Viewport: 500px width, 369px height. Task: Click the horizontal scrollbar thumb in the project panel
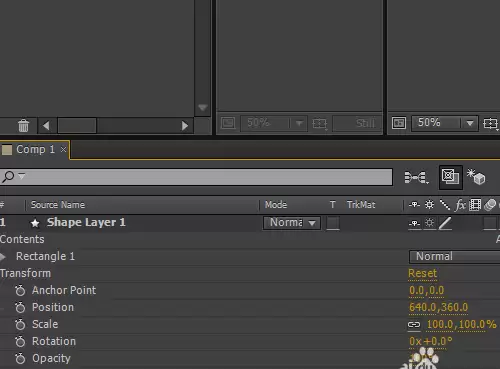pos(77,126)
